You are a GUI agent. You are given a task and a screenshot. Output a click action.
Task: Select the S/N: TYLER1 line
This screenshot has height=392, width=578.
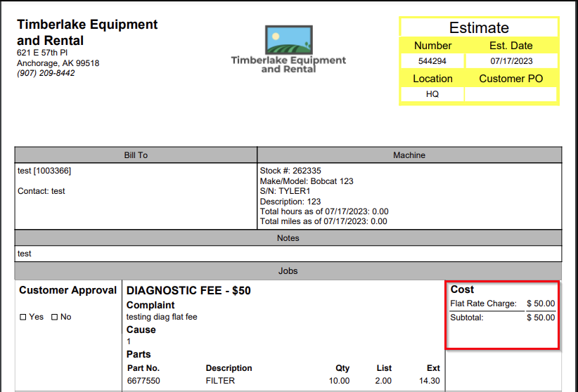pyautogui.click(x=285, y=191)
